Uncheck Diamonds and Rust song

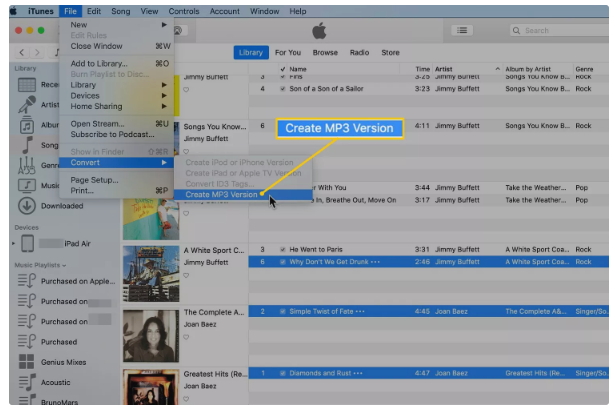282,373
